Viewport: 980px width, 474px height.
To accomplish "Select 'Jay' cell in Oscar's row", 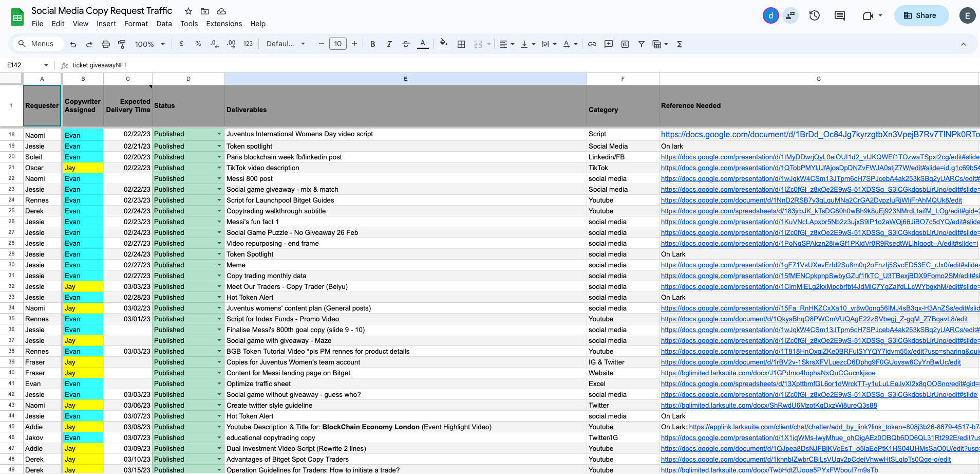I will pos(83,168).
